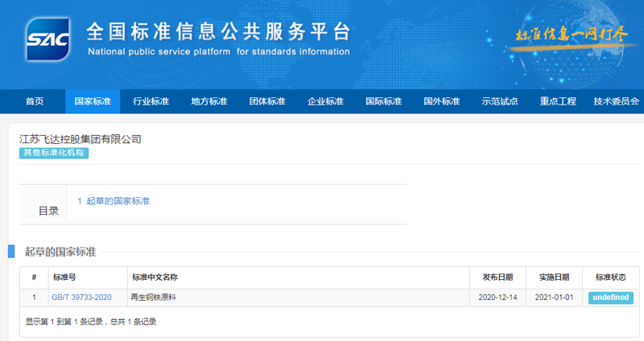Click the undefined status badge

click(x=611, y=298)
